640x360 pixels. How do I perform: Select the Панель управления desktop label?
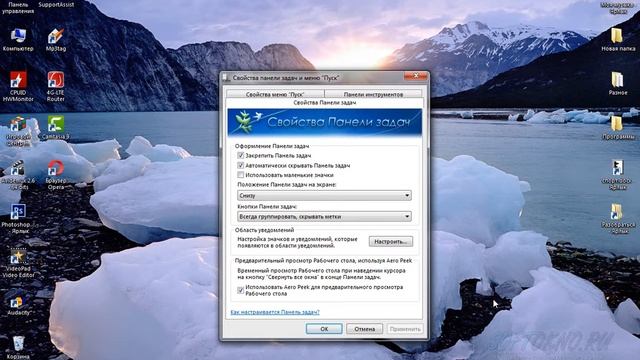18,8
